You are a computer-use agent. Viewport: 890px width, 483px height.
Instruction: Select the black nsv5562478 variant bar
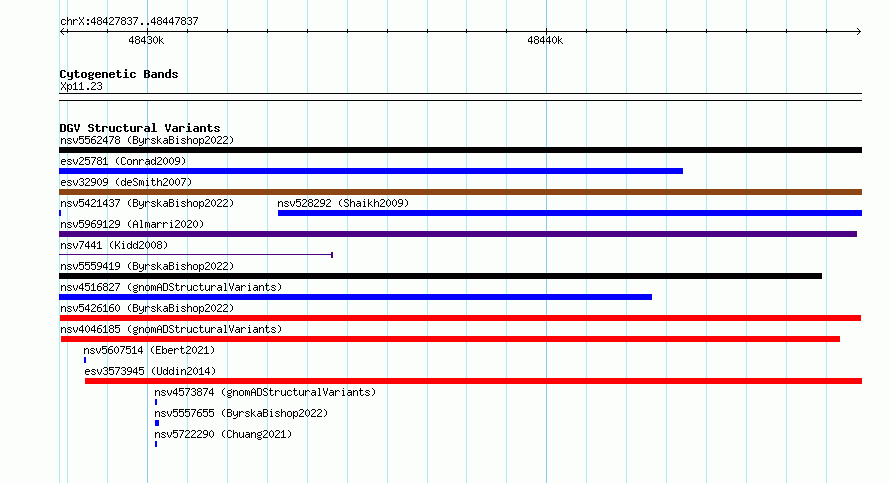[460, 150]
